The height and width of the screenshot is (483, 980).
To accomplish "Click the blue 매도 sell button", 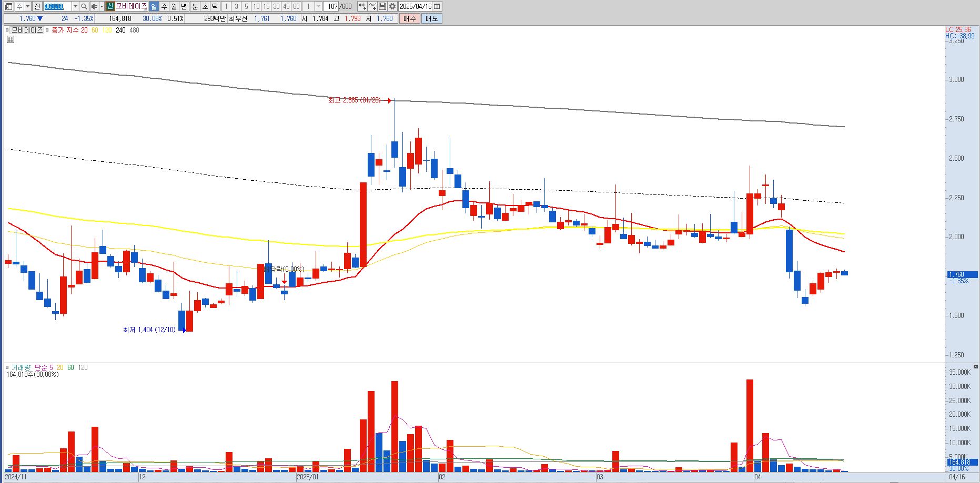I will point(431,18).
